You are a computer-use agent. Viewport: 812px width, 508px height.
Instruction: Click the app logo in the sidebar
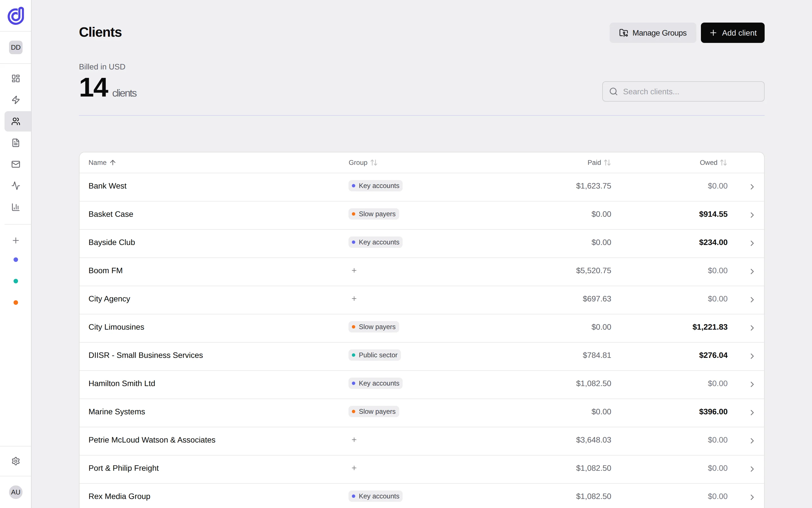coord(16,16)
